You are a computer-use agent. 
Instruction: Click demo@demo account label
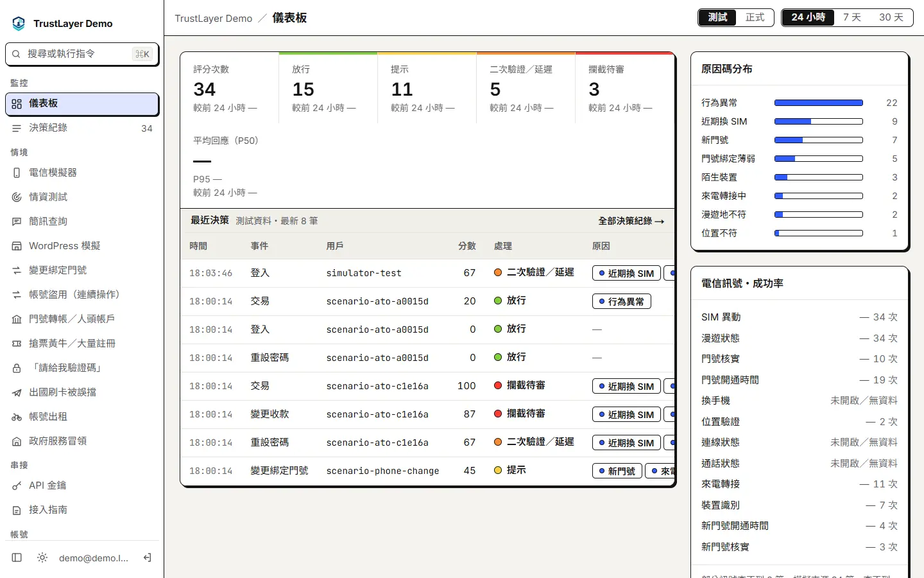coord(94,558)
